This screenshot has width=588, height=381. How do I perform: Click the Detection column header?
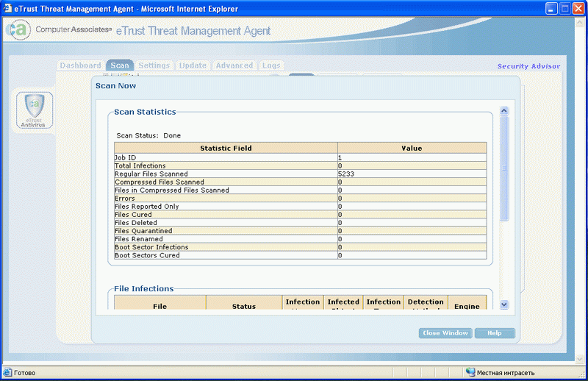[426, 302]
